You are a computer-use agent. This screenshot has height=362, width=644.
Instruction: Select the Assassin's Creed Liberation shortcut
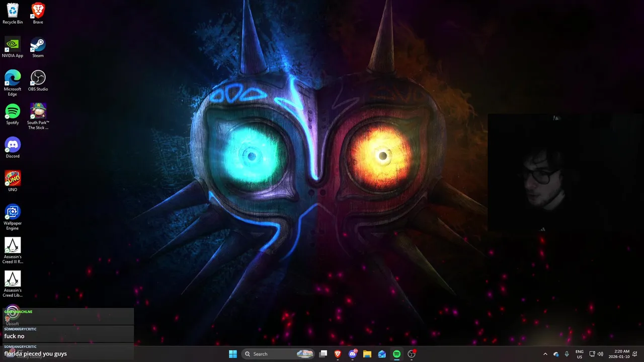click(x=13, y=285)
